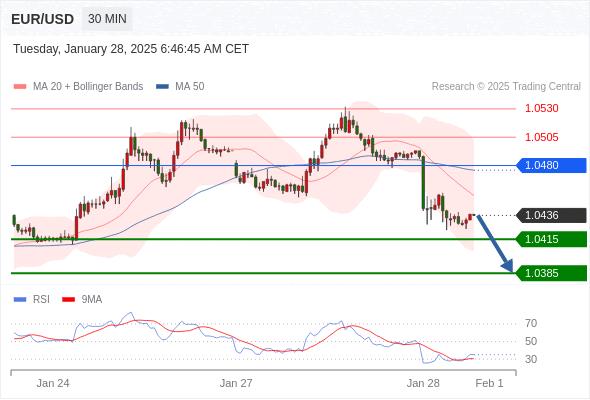The height and width of the screenshot is (400, 590).
Task: Click the 9MA red legend swatch
Action: pos(68,300)
